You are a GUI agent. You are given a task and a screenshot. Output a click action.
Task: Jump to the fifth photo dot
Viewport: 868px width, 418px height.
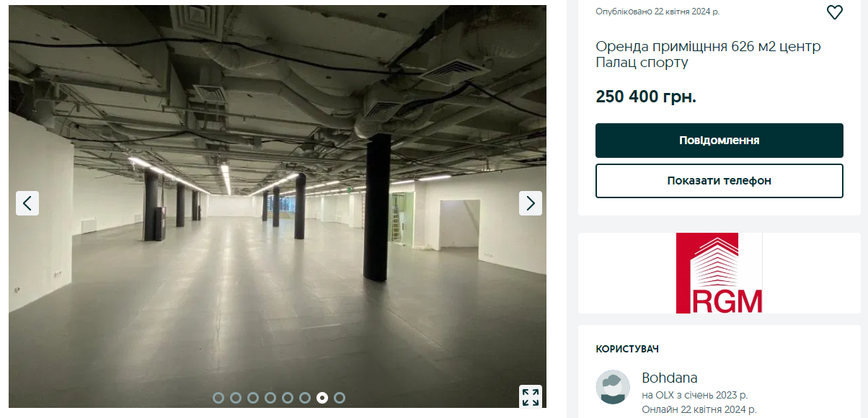pos(288,397)
